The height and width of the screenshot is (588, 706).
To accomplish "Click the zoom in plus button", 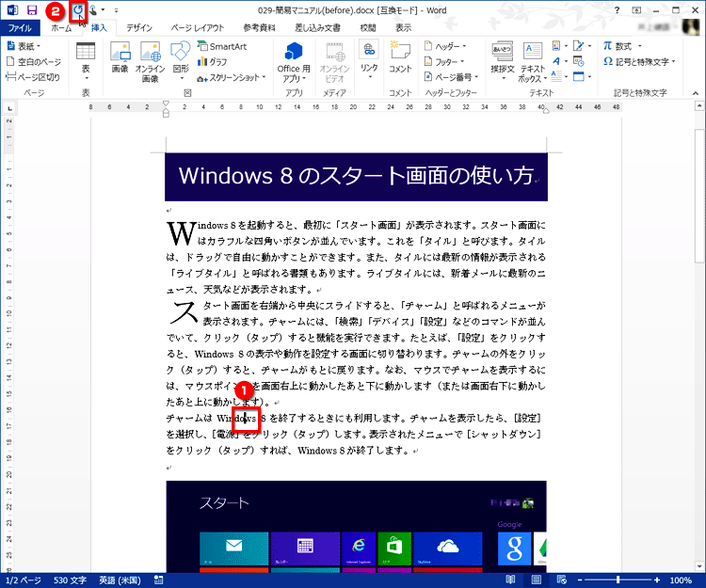I will tap(657, 580).
